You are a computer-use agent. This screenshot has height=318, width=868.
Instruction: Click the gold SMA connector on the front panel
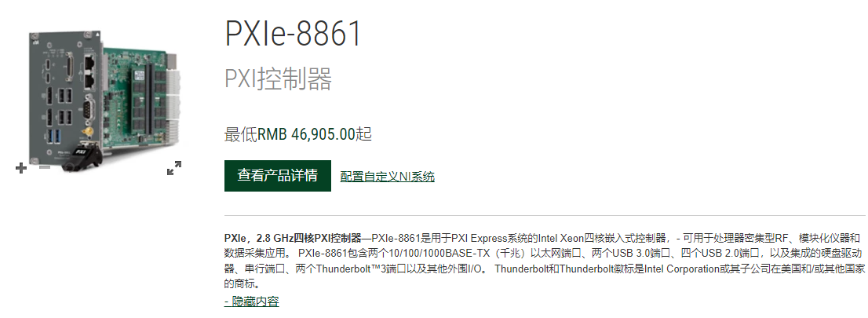click(87, 131)
